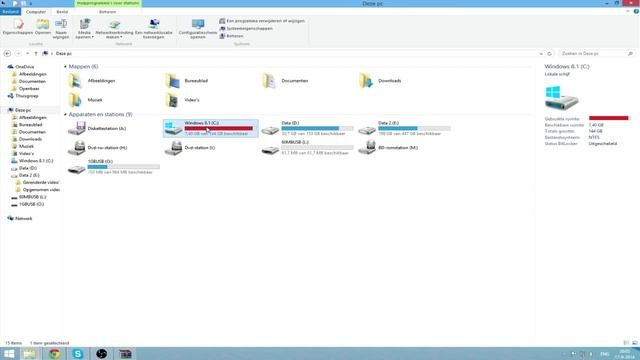640x360 pixels.
Task: Click the Data (D:) usage bar
Action: pos(317,129)
